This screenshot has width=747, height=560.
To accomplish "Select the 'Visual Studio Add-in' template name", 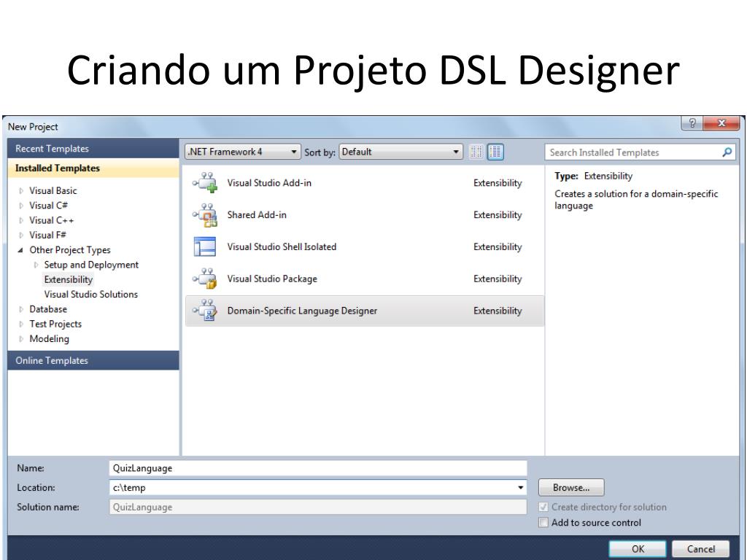I will tap(269, 183).
